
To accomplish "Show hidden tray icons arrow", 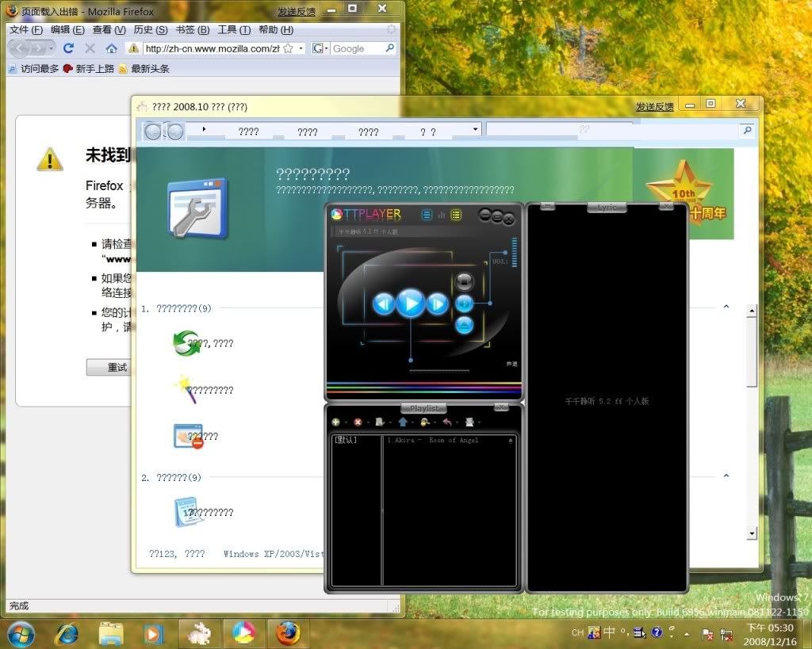I will [x=687, y=633].
